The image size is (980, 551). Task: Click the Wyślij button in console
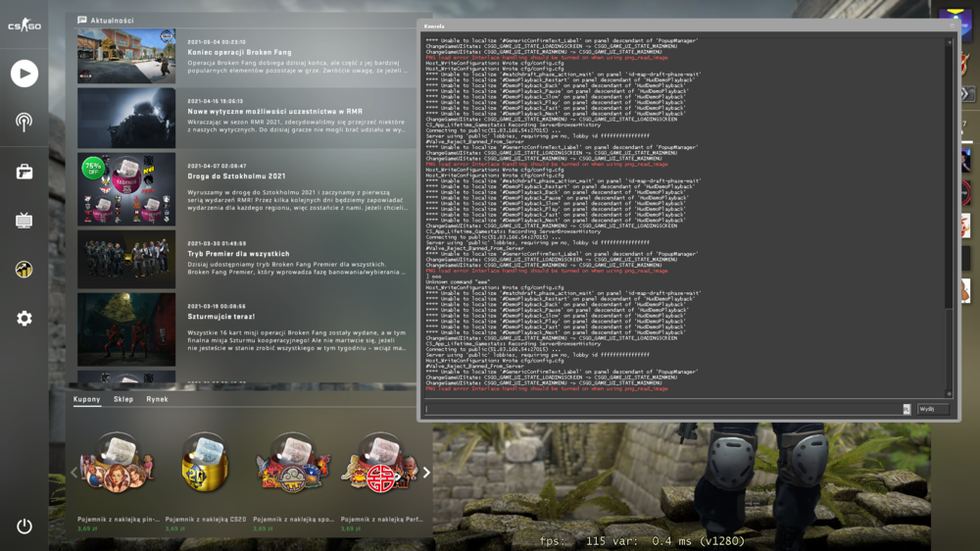pyautogui.click(x=933, y=409)
